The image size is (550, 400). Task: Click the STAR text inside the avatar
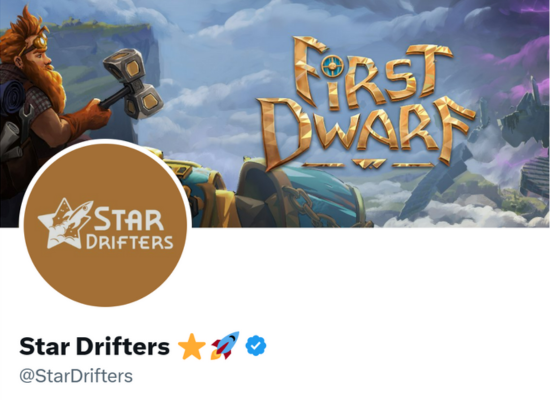coord(129,219)
